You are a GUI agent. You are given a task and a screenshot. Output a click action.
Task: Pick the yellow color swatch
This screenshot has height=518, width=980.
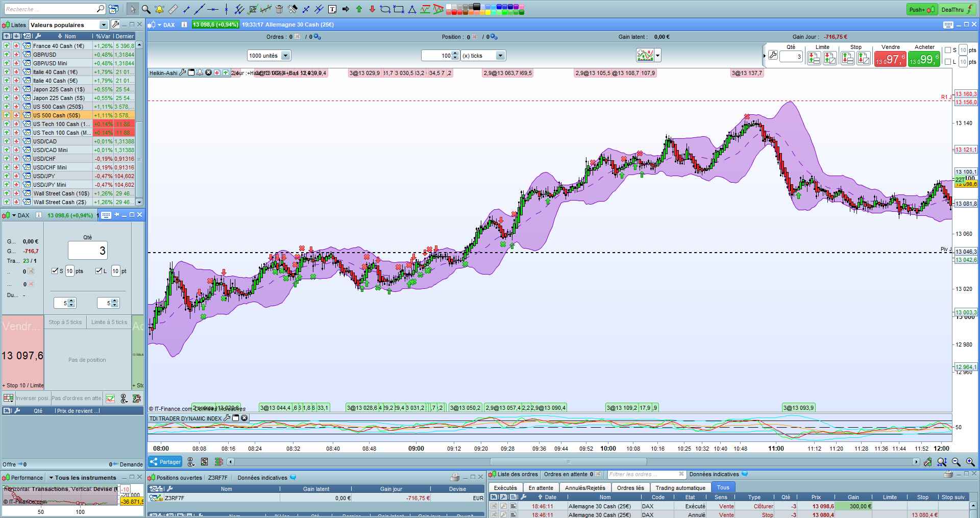click(x=488, y=13)
